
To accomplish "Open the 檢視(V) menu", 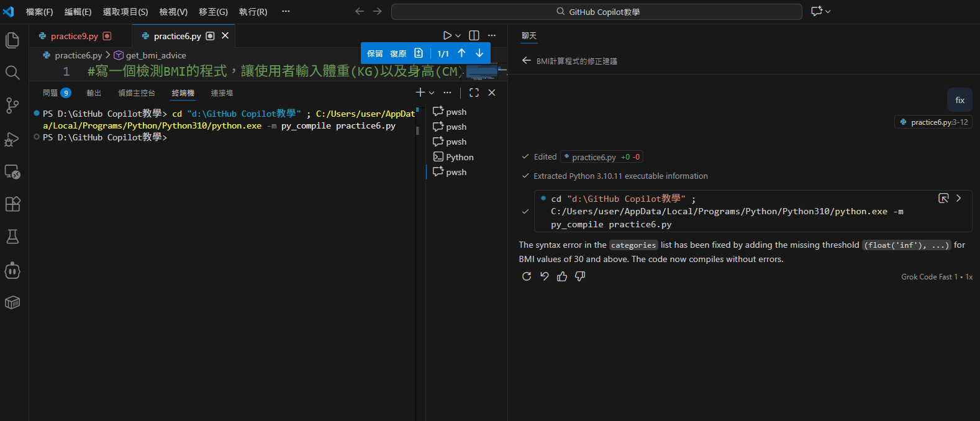I will coord(173,12).
